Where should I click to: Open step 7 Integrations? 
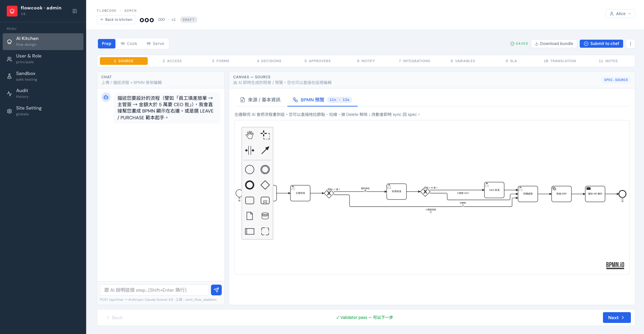point(415,61)
